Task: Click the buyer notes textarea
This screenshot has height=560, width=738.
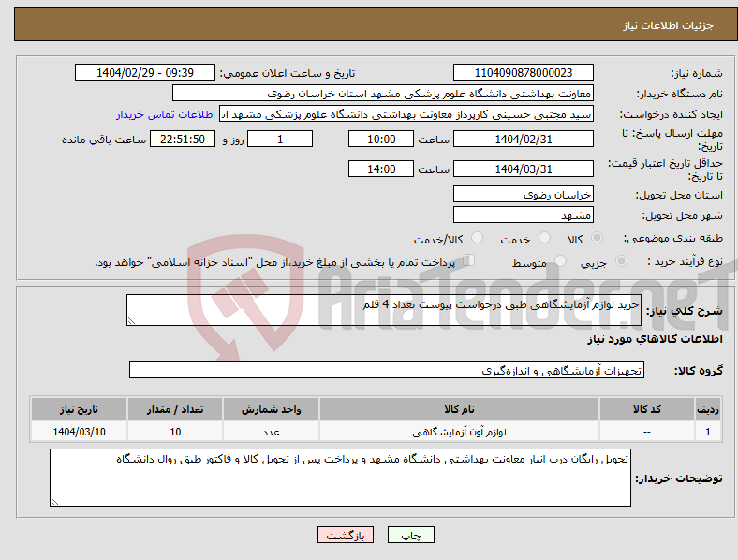Action: click(340, 478)
